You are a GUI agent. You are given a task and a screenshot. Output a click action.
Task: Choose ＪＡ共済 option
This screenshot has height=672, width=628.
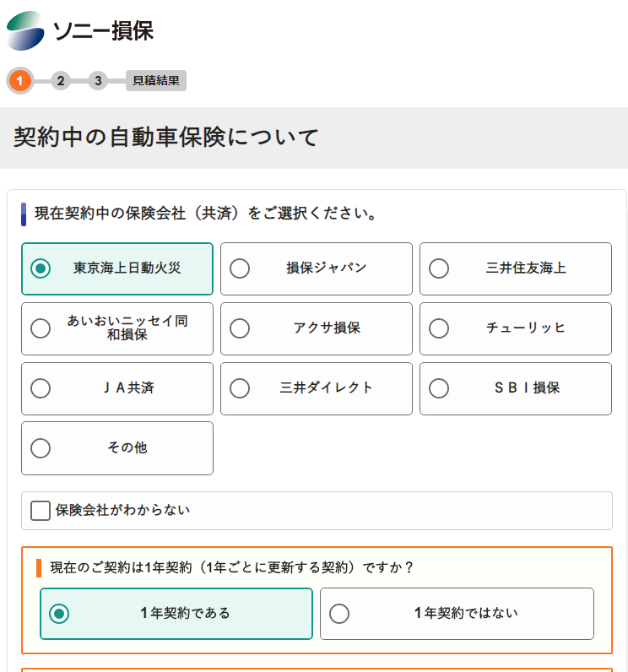(x=117, y=388)
